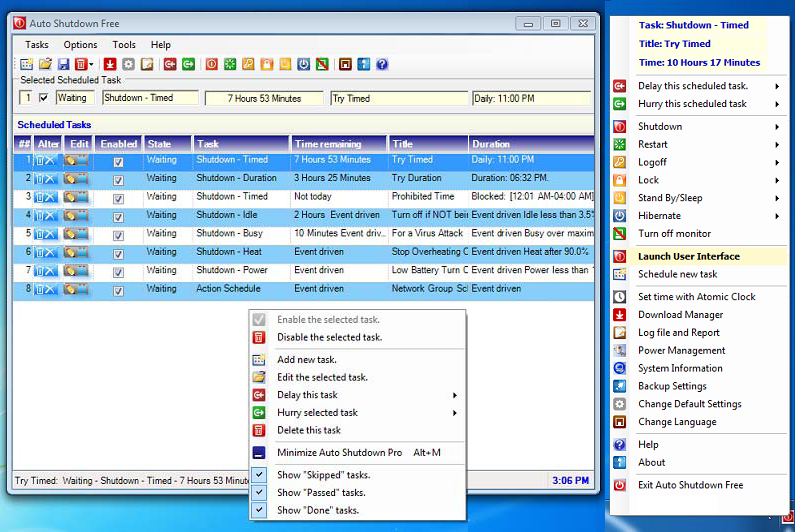
Task: Toggle Enabled checkbox for Shutdown - Duration row
Action: (118, 181)
